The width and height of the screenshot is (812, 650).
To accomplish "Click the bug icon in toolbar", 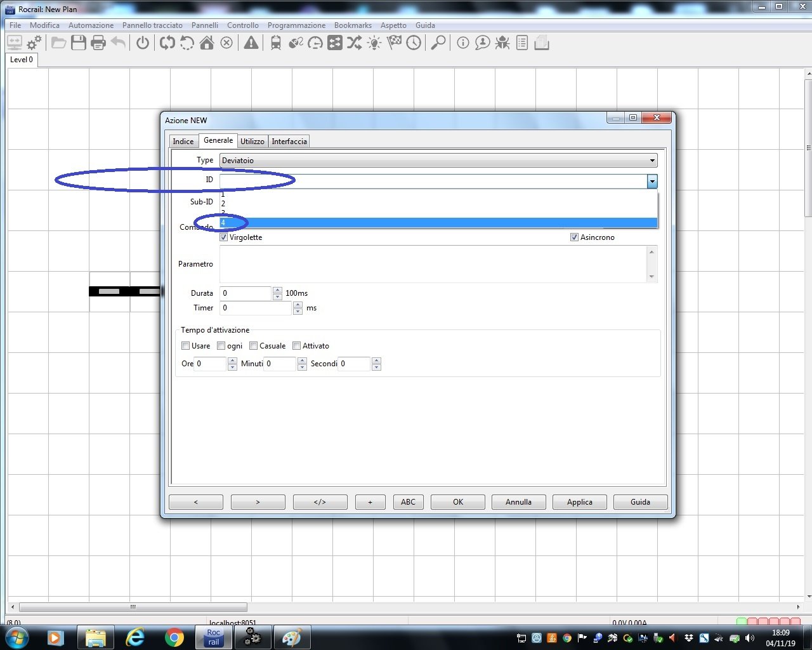I will pos(502,43).
